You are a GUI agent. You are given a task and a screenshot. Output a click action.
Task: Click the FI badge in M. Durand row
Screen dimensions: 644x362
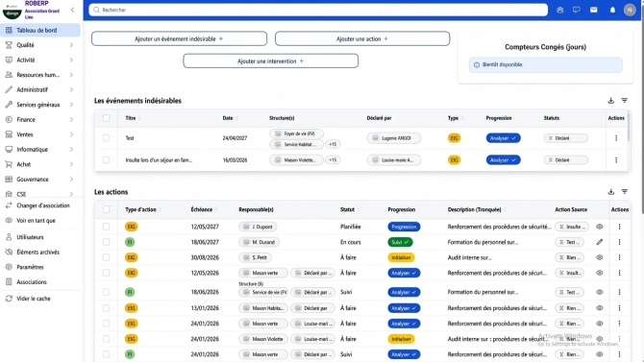coord(130,242)
